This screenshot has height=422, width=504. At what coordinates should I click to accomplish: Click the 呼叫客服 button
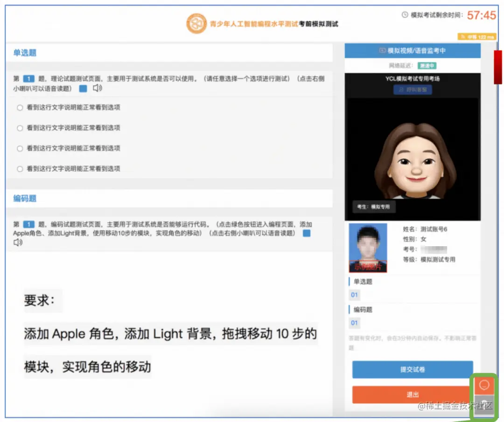[x=413, y=90]
